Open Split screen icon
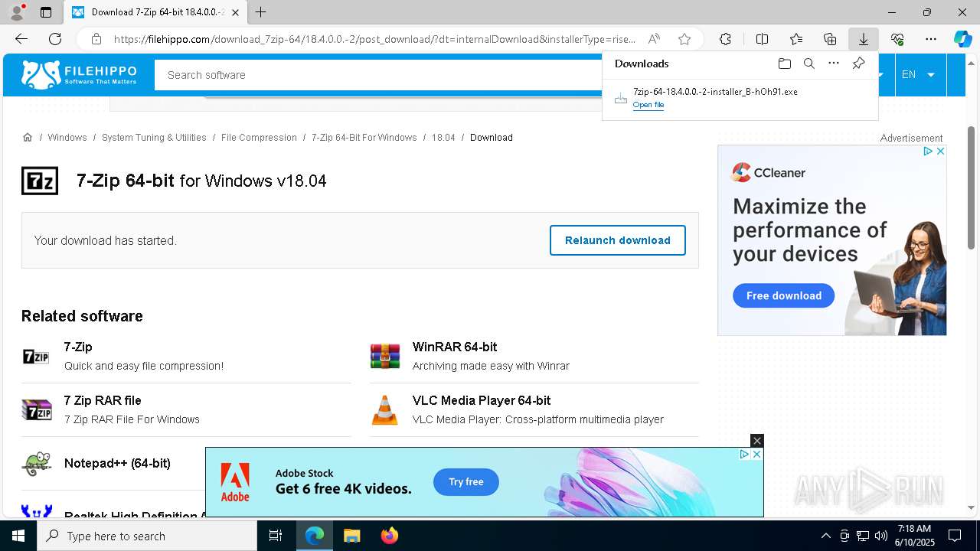This screenshot has width=980, height=551. pyautogui.click(x=762, y=39)
